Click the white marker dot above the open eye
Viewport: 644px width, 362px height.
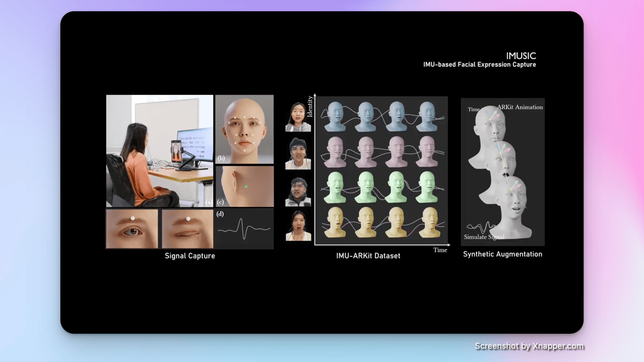coord(133,218)
